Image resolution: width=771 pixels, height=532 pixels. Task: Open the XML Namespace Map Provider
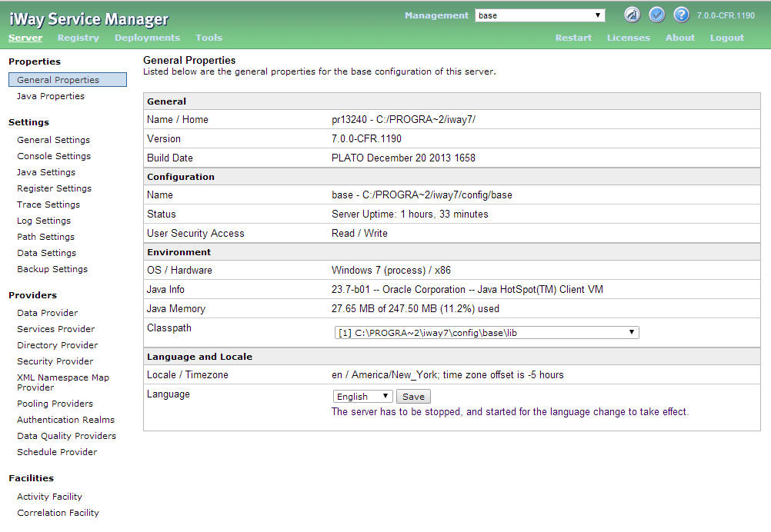pyautogui.click(x=63, y=382)
